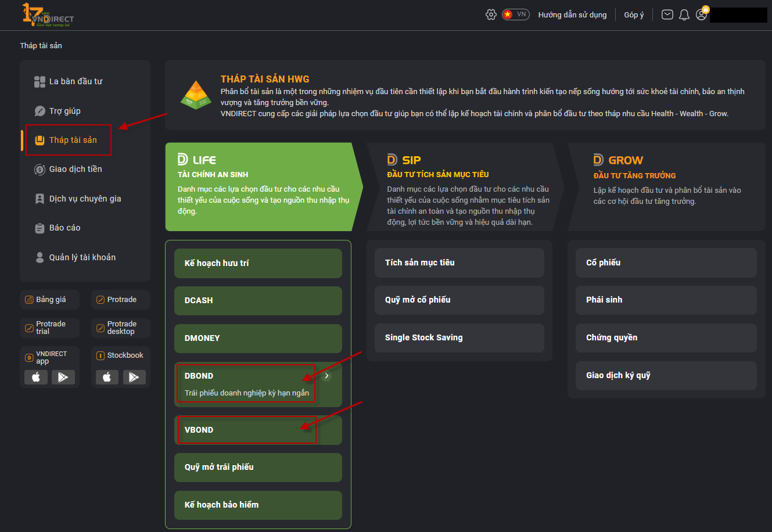Open the DBOND option
The height and width of the screenshot is (532, 772).
258,384
